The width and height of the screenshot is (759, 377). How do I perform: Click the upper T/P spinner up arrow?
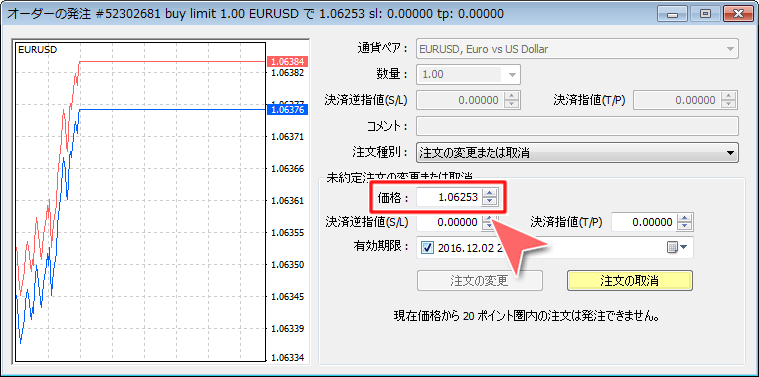[729, 96]
